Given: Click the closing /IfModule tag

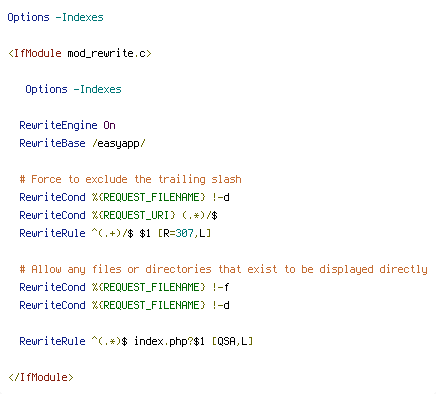Looking at the screenshot, I should 41,377.
